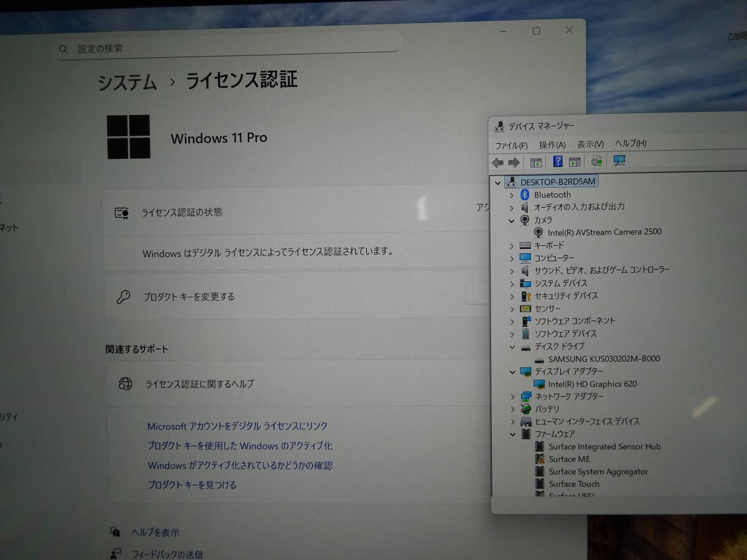Screen dimensions: 747x560
Task: Click the Update driver software toolbar icon
Action: 597,161
